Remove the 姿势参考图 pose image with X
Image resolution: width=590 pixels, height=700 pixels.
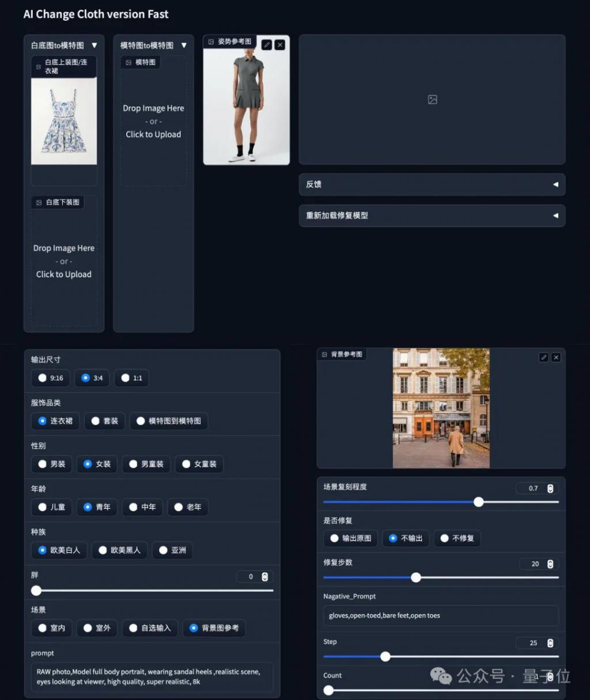click(280, 45)
